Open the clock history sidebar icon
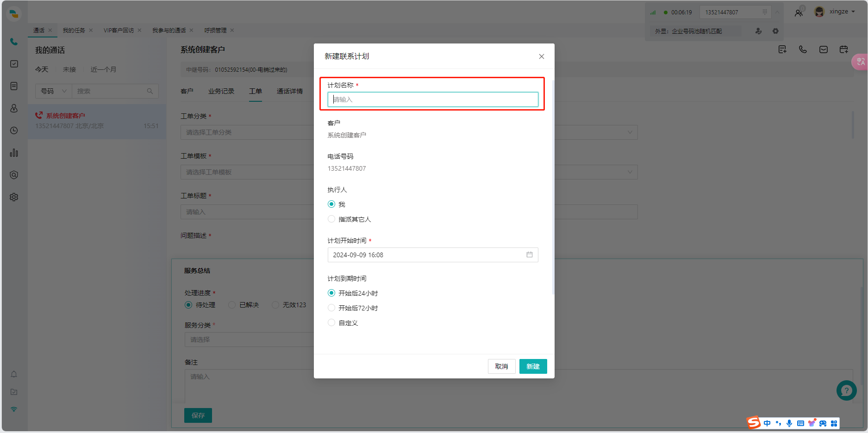This screenshot has height=433, width=868. coord(14,130)
